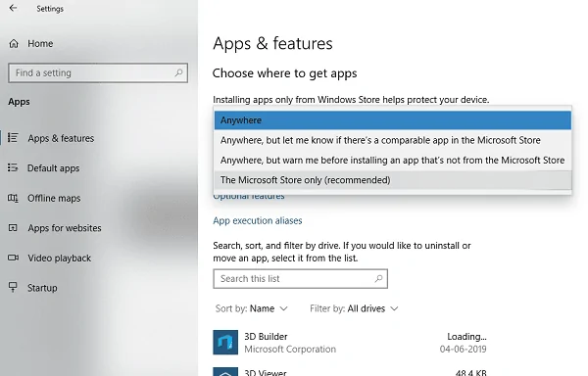The image size is (588, 376).
Task: Click the Find a setting search box
Action: 98,72
